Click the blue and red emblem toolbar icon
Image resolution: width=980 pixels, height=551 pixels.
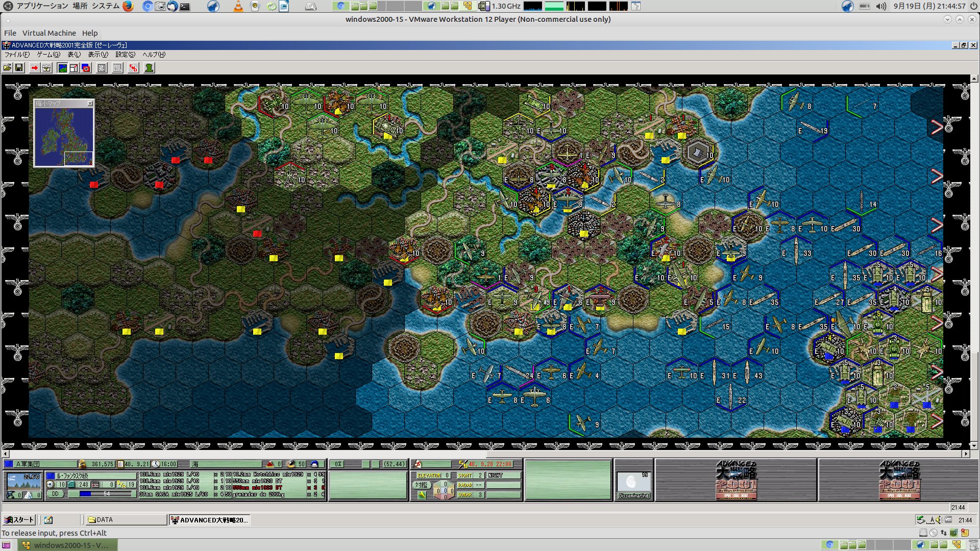[86, 68]
